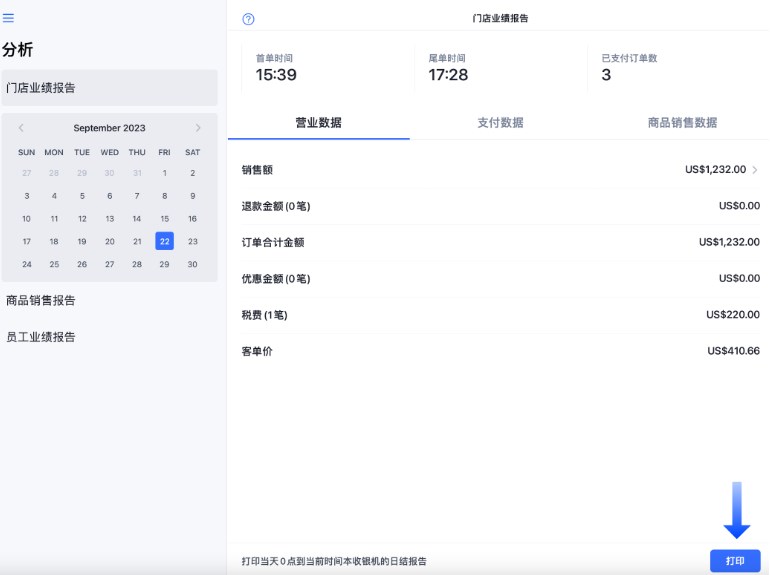The height and width of the screenshot is (575, 770).
Task: Switch to 商品销售数据 tab
Action: [682, 123]
